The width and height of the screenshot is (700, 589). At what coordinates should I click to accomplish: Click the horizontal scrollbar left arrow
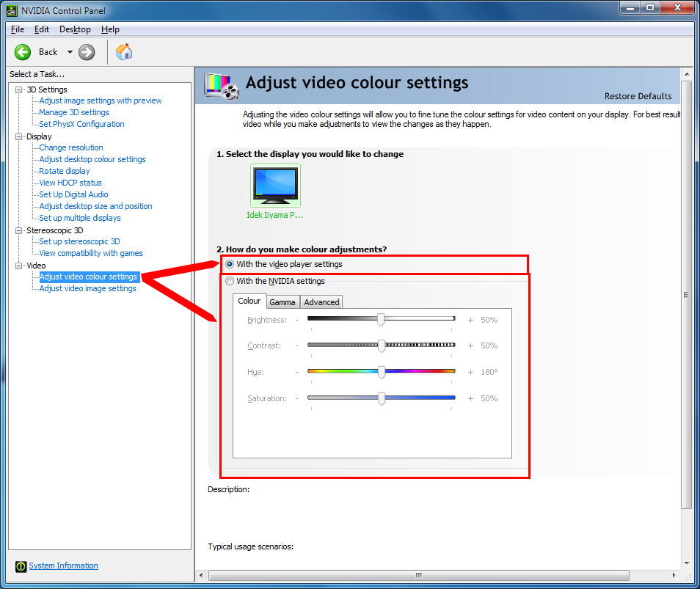[201, 576]
